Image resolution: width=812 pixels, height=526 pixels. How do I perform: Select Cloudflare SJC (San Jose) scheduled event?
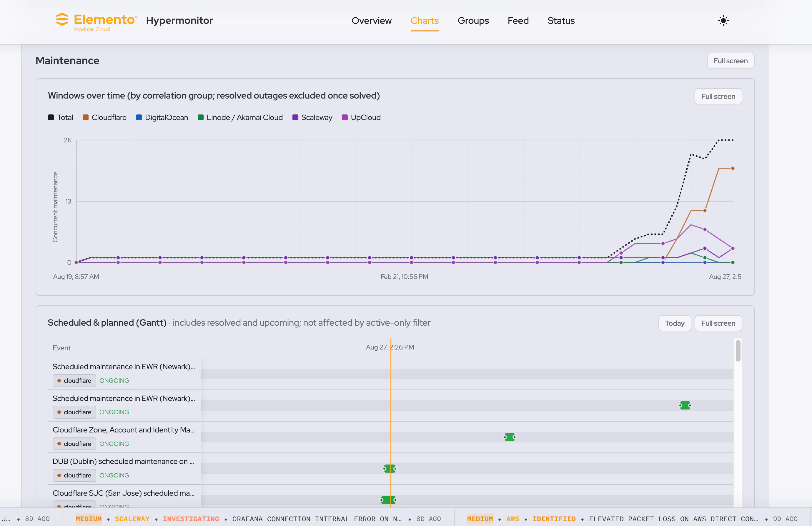pos(124,493)
